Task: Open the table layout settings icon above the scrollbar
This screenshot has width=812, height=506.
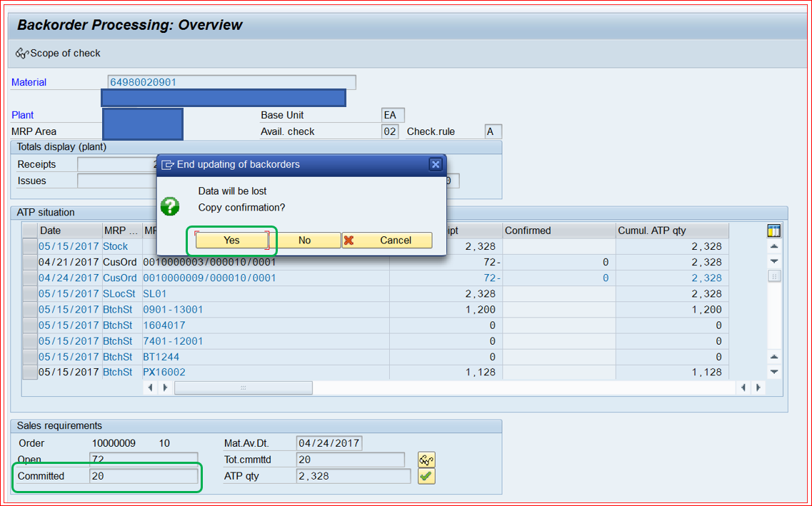Action: tap(773, 230)
